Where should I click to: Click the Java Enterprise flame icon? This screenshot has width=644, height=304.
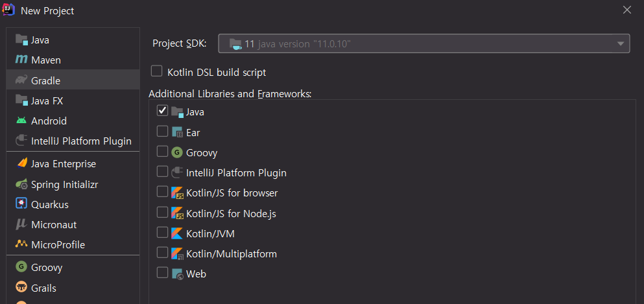(21, 163)
